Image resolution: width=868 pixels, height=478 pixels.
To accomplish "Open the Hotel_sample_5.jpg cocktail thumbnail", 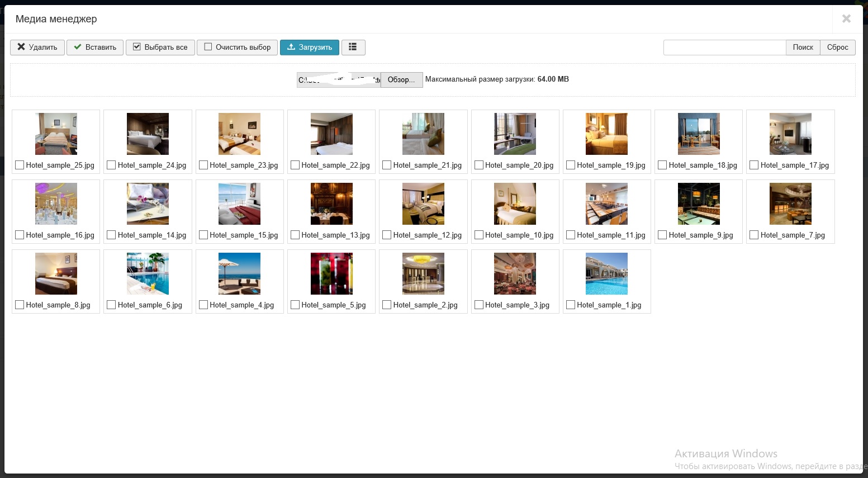I will click(331, 273).
